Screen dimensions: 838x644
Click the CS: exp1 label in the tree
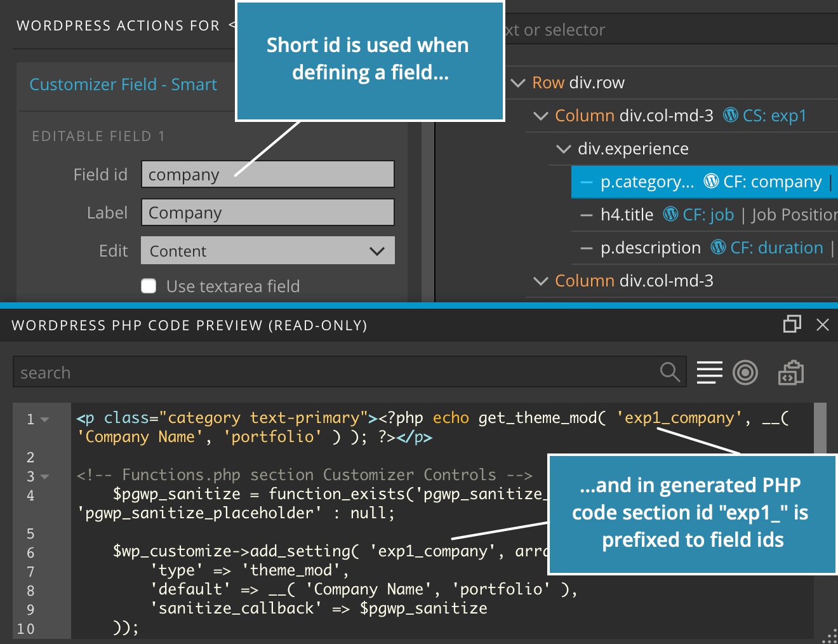pyautogui.click(x=775, y=116)
